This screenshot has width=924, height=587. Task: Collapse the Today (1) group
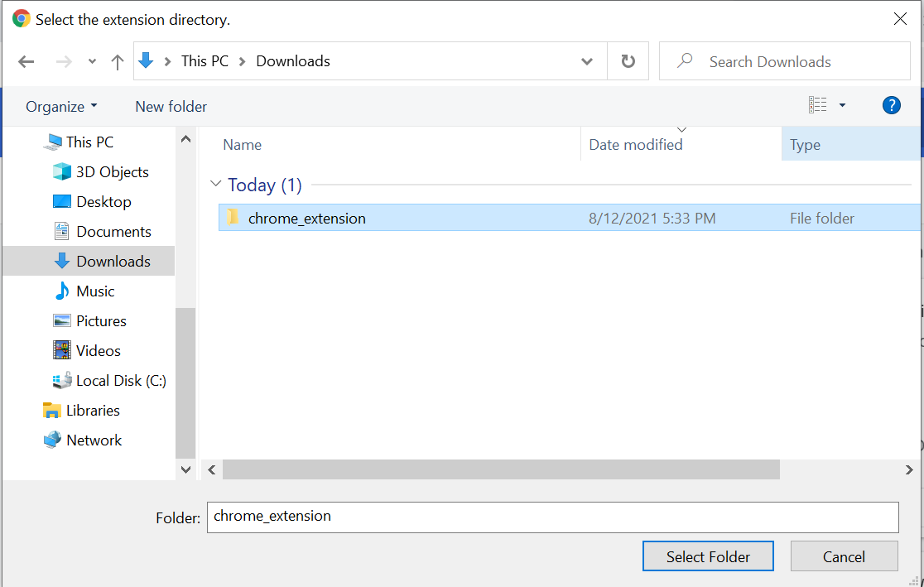pos(215,184)
